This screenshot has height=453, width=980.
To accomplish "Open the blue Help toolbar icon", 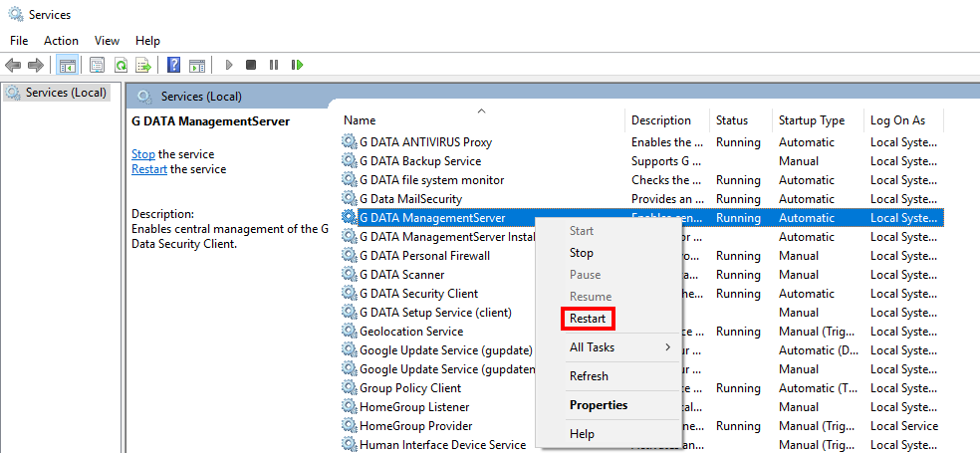I will click(x=174, y=65).
